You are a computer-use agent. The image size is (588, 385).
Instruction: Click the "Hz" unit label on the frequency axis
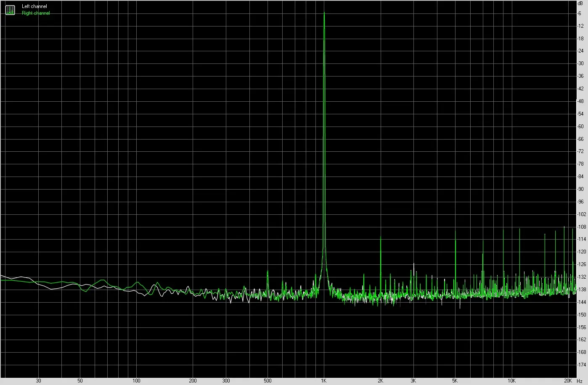(580, 381)
